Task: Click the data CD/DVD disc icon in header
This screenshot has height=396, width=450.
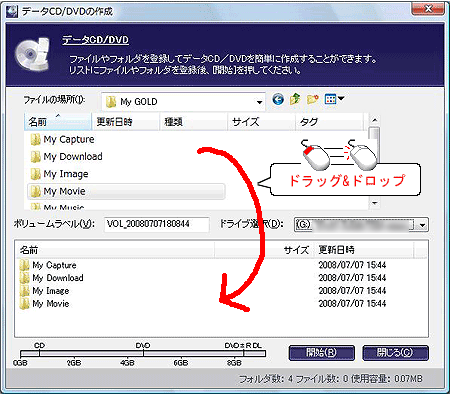Action: tap(33, 54)
